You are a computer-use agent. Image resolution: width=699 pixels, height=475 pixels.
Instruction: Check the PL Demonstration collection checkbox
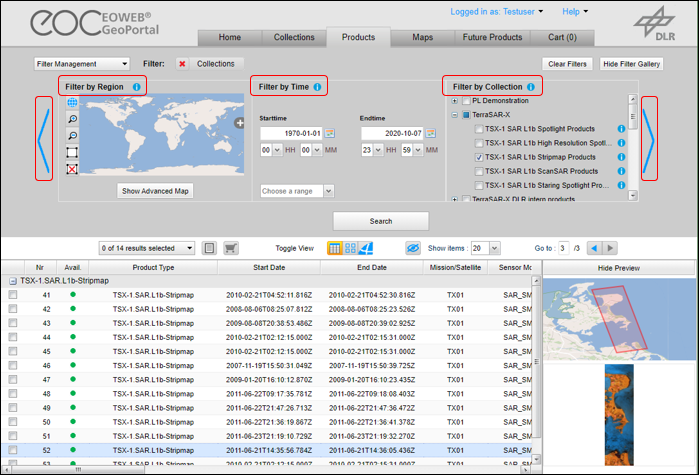pos(466,101)
